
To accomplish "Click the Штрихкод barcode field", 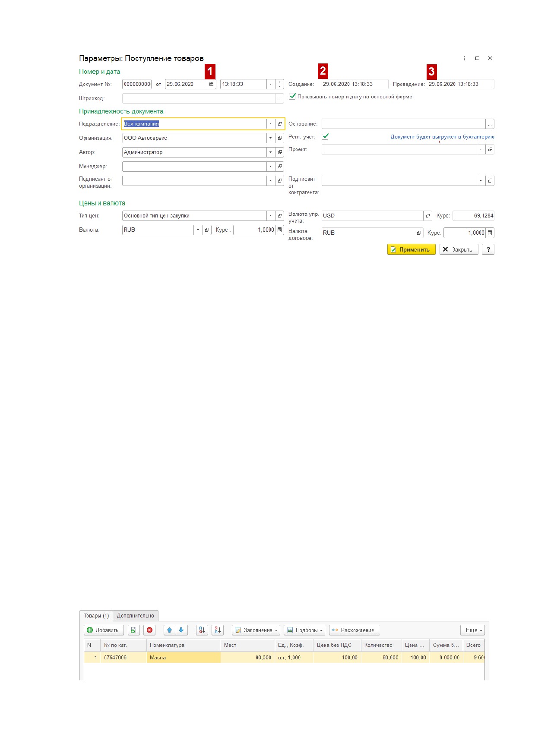I will pos(199,98).
